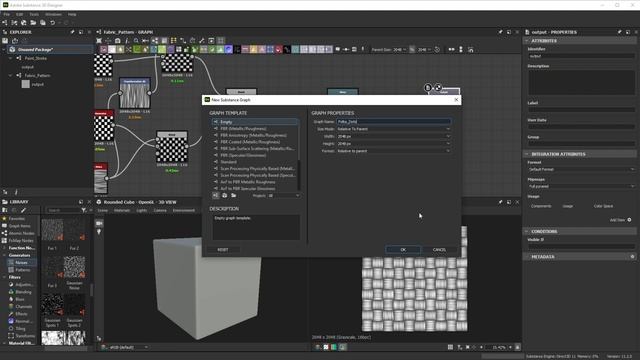Screen dimensions: 640x360
Task: Open the Materials menu in 3D view
Action: click(122, 211)
